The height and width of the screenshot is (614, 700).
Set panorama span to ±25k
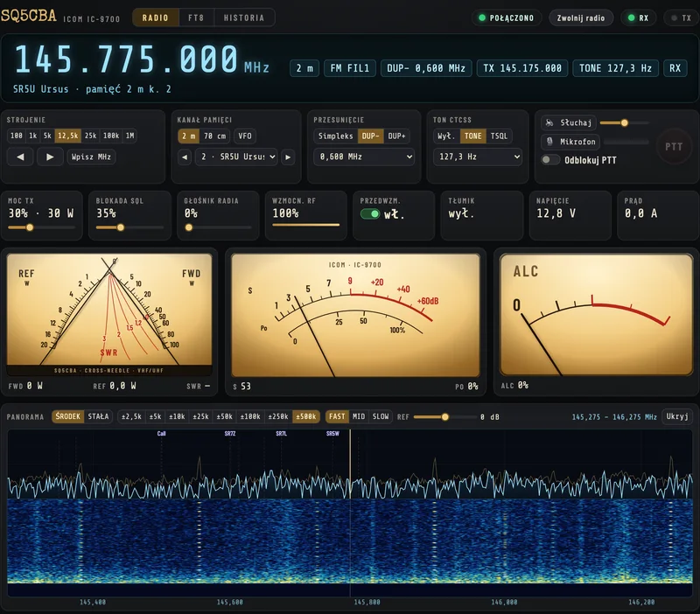coord(200,416)
